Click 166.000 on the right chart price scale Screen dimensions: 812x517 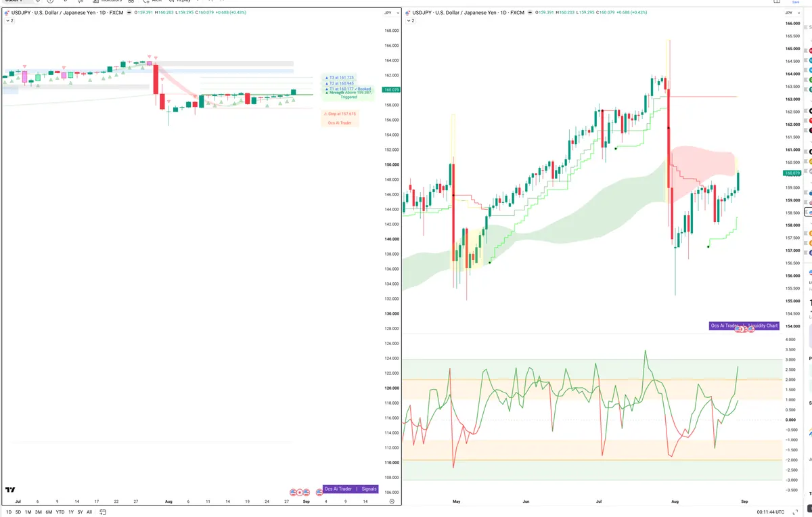point(794,24)
